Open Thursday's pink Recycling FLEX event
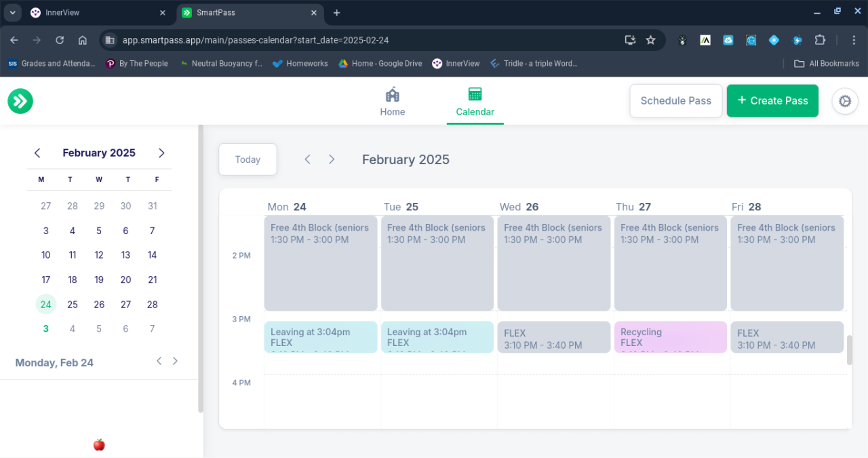 (x=670, y=337)
